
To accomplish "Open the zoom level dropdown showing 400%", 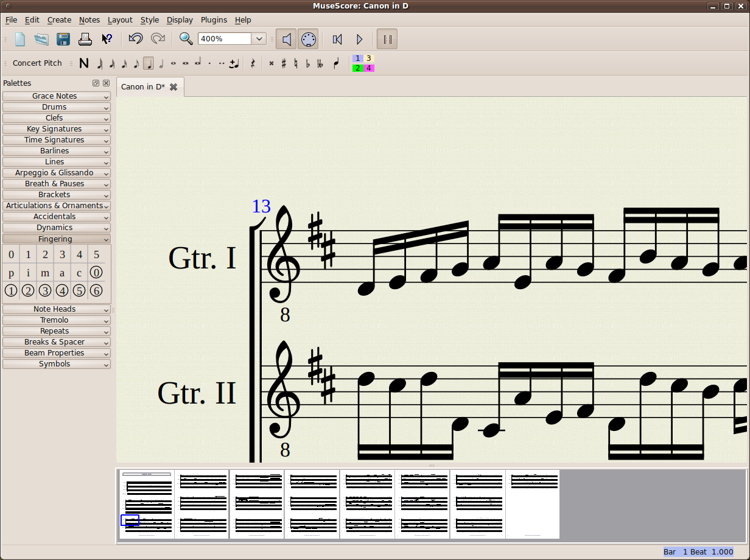I will [x=258, y=38].
